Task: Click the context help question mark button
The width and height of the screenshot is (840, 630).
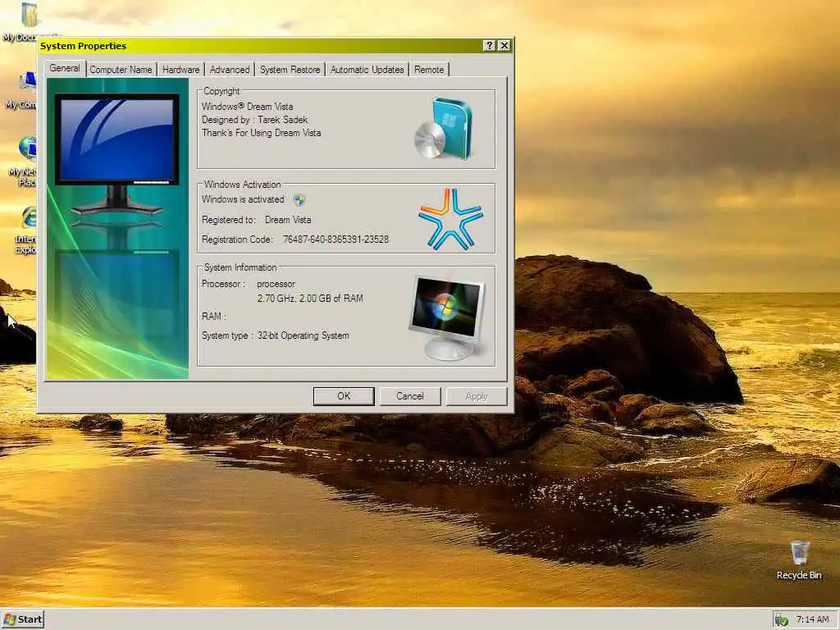Action: coord(489,46)
